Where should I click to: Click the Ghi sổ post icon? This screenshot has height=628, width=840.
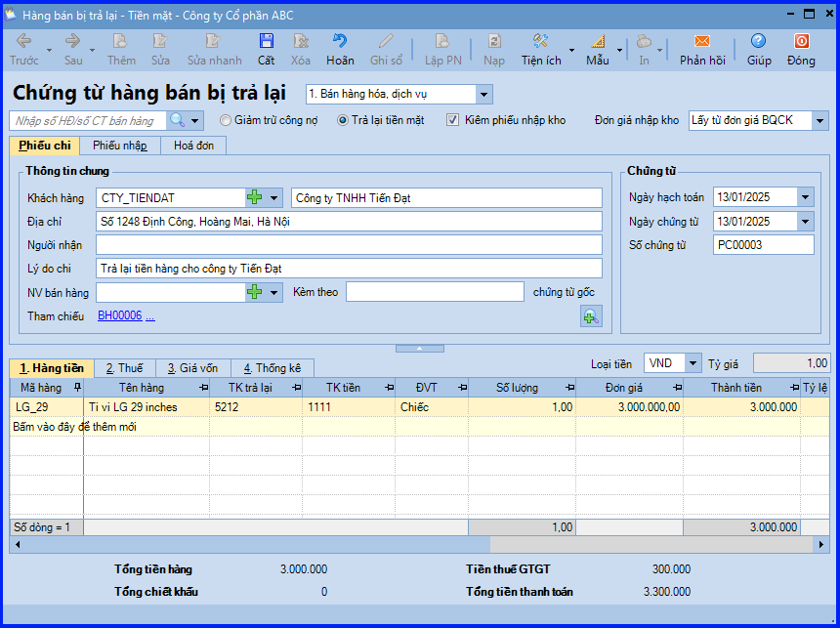(386, 49)
